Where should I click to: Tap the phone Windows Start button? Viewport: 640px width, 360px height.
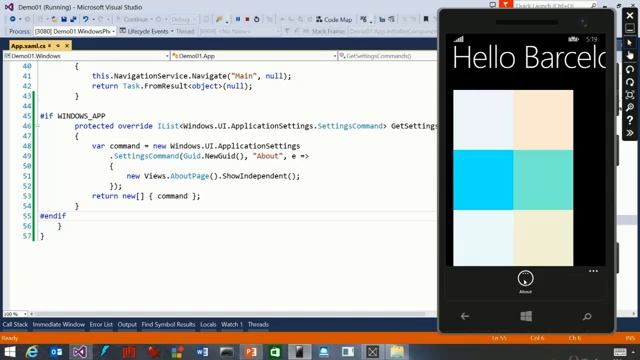[x=526, y=316]
